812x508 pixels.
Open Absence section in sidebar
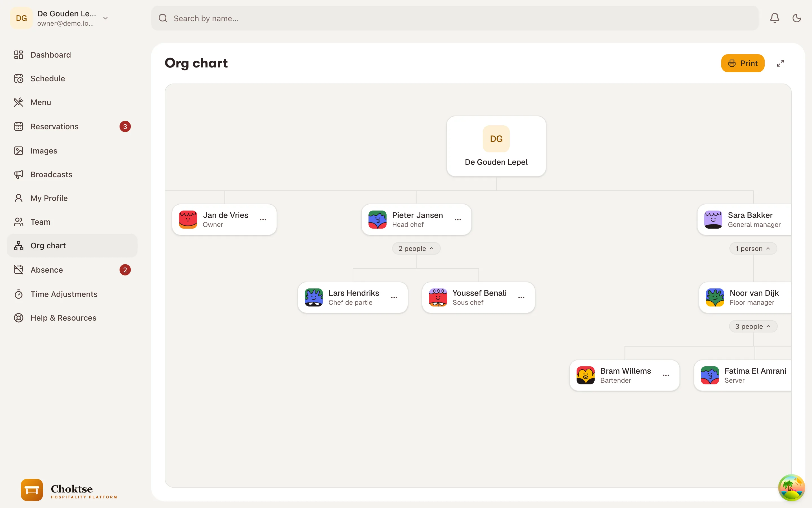pos(72,270)
